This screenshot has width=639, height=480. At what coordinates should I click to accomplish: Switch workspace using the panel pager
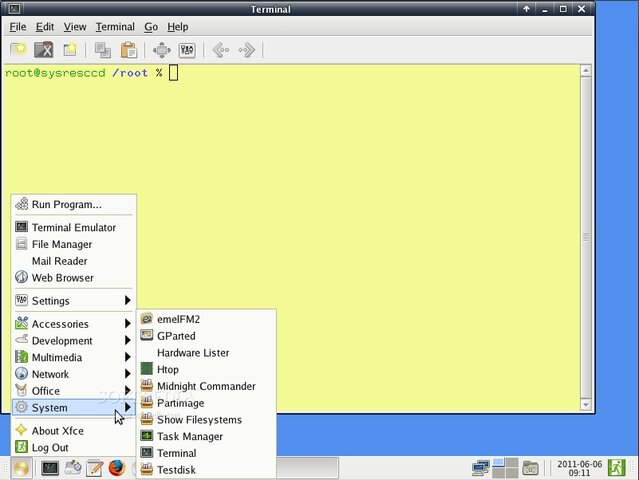tap(505, 468)
